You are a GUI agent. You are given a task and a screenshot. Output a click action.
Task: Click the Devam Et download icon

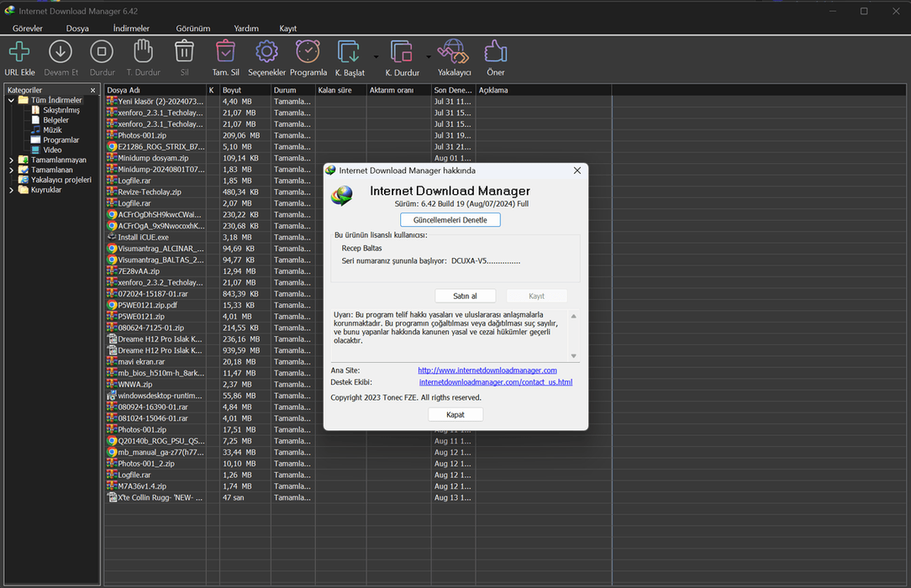coord(60,52)
